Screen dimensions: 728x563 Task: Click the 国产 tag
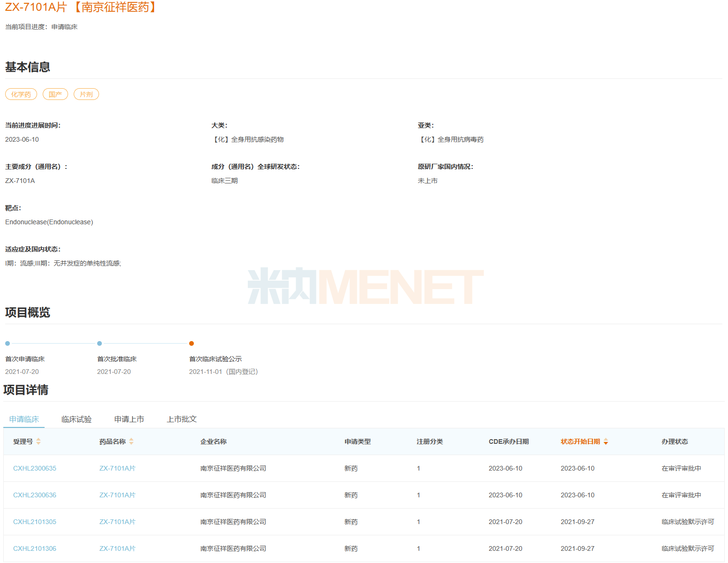(x=55, y=94)
